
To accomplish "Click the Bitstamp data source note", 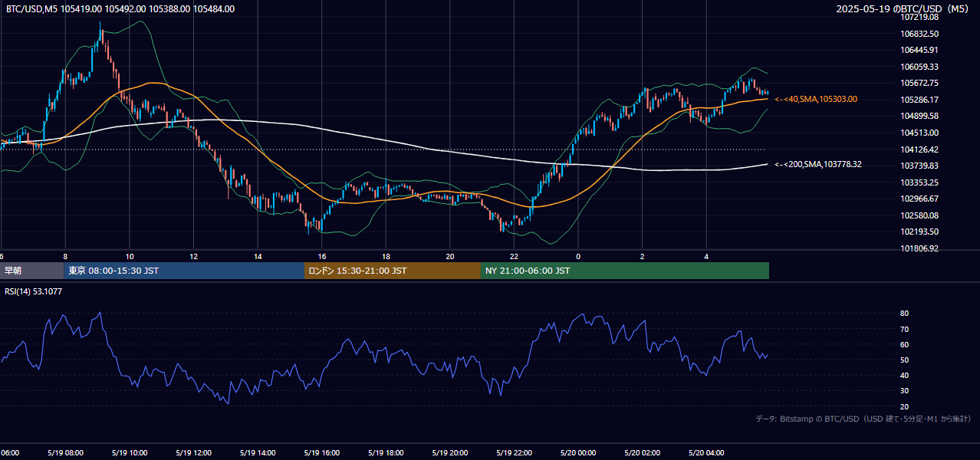I will 863,419.
